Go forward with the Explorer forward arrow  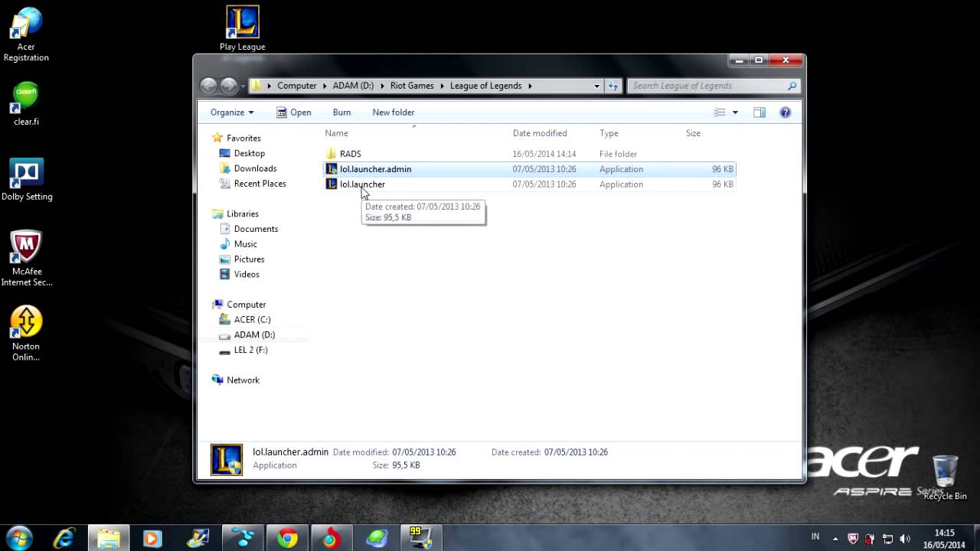pyautogui.click(x=229, y=86)
